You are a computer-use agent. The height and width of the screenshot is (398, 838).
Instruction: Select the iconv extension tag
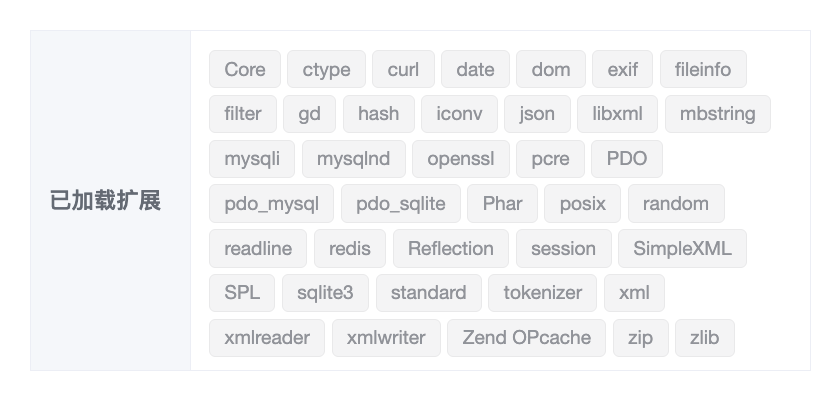point(460,114)
